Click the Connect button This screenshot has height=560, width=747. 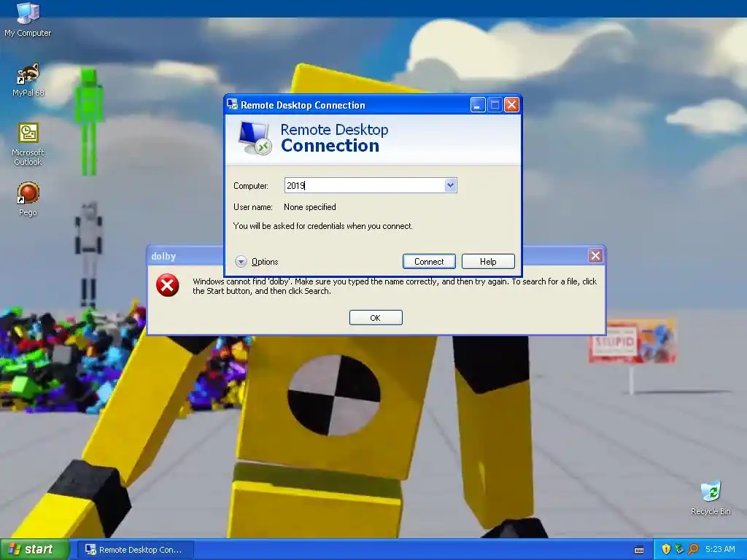(429, 262)
